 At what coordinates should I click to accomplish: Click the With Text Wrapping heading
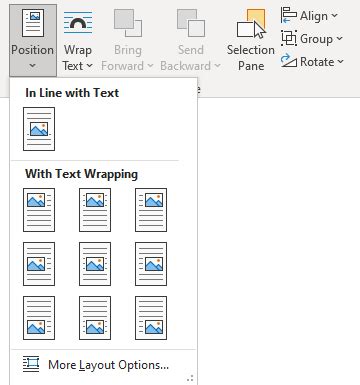[81, 174]
